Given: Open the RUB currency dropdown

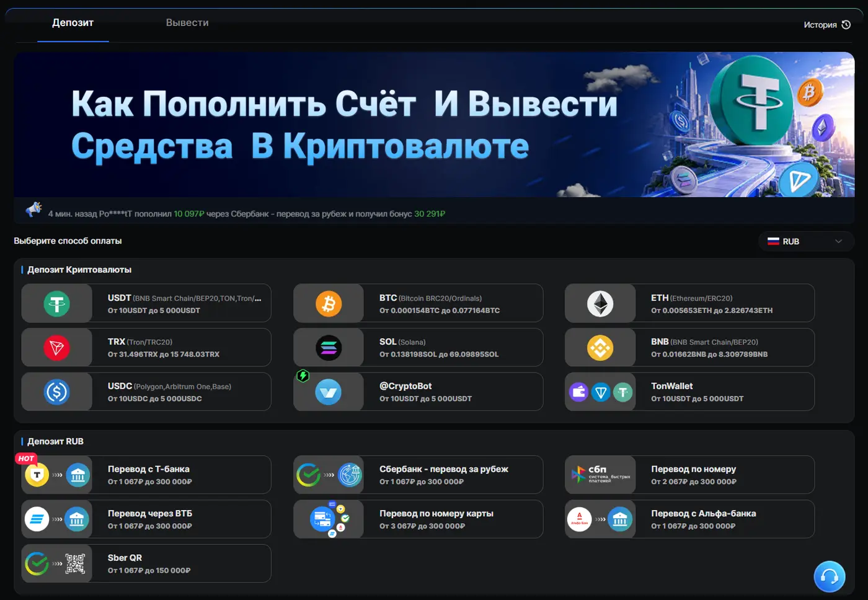Looking at the screenshot, I should [806, 241].
